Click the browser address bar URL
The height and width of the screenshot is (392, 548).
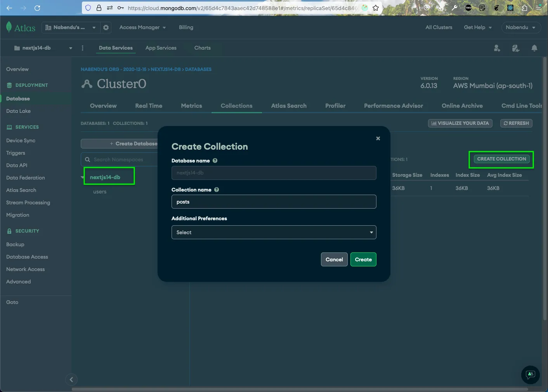(x=243, y=8)
